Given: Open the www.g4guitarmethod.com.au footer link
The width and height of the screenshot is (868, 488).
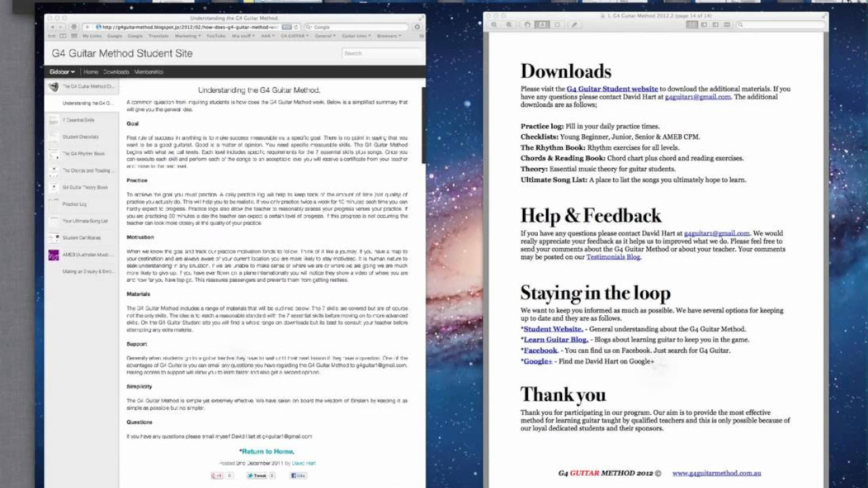Looking at the screenshot, I should (717, 473).
